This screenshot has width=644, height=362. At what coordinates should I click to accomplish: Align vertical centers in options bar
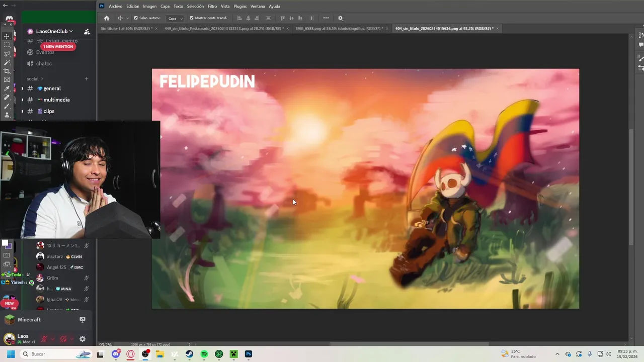(291, 18)
